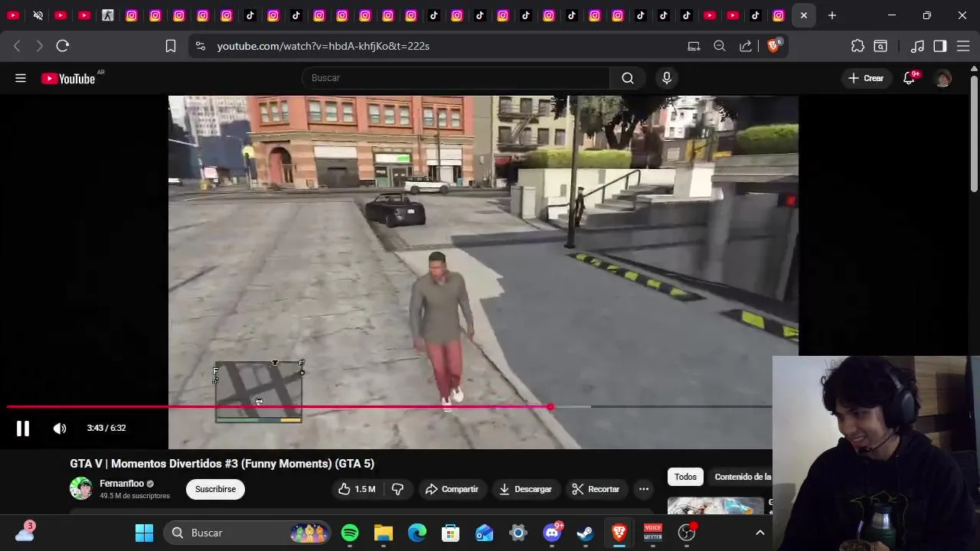
Task: Share this page via address bar share icon
Action: [x=745, y=46]
